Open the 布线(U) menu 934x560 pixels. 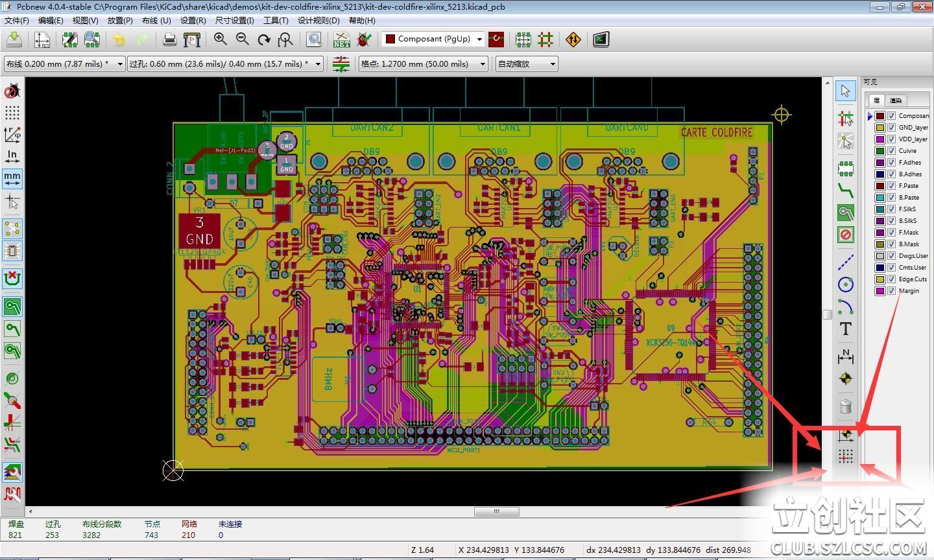coord(156,21)
